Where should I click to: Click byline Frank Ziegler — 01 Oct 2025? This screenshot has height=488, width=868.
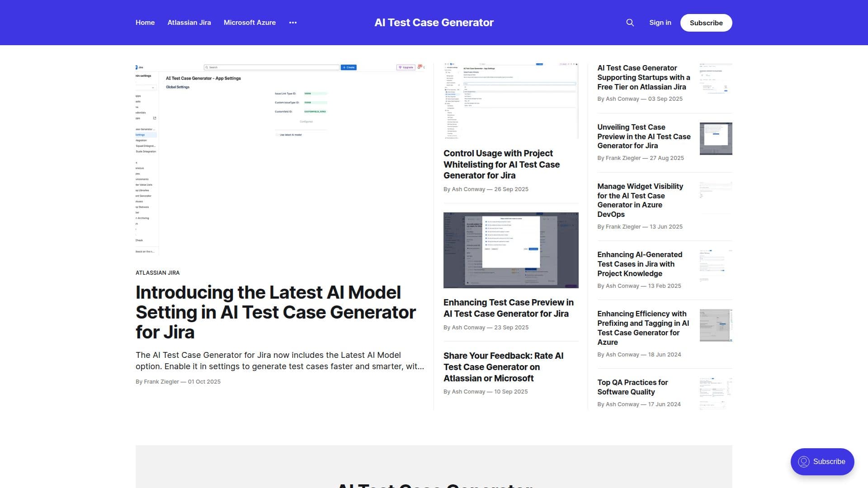[x=178, y=382]
